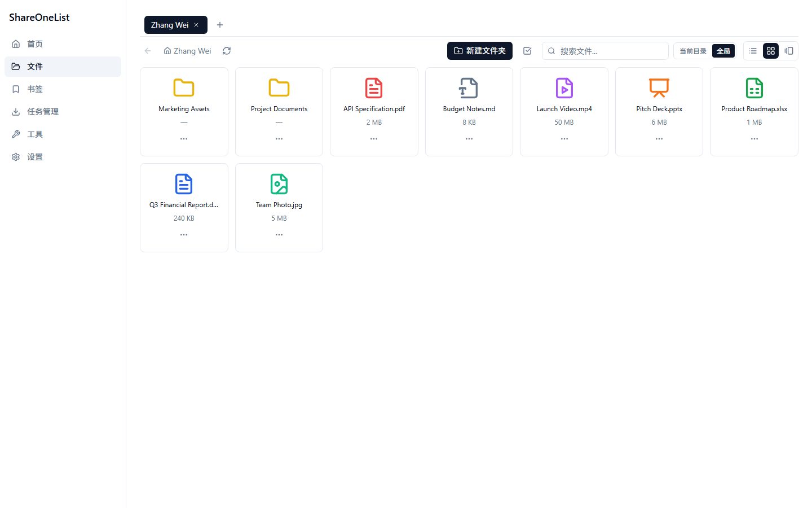Viewport: 812px width, 508px height.
Task: Switch to grid view layout
Action: tap(771, 51)
